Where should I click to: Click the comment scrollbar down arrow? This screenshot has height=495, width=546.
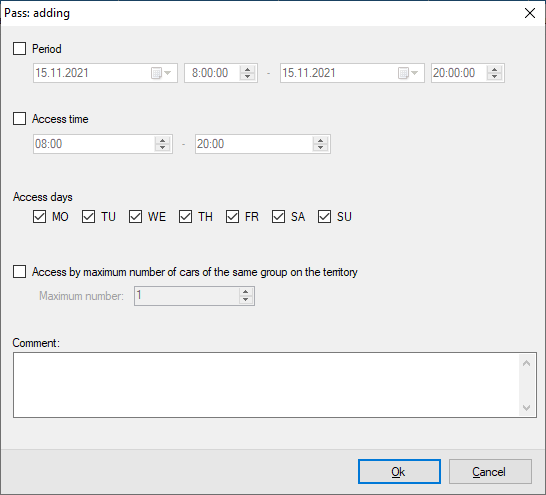click(x=526, y=408)
